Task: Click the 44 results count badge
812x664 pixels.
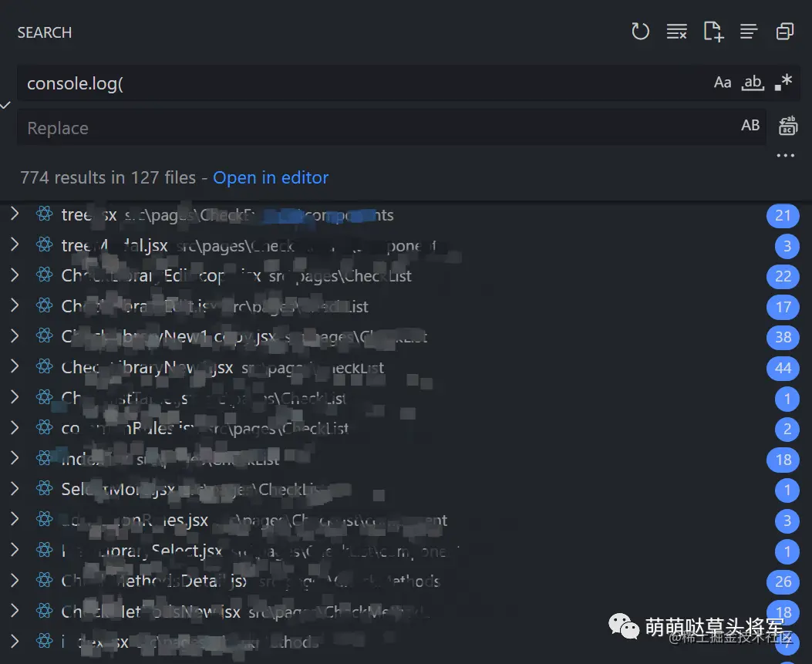Action: (x=783, y=369)
